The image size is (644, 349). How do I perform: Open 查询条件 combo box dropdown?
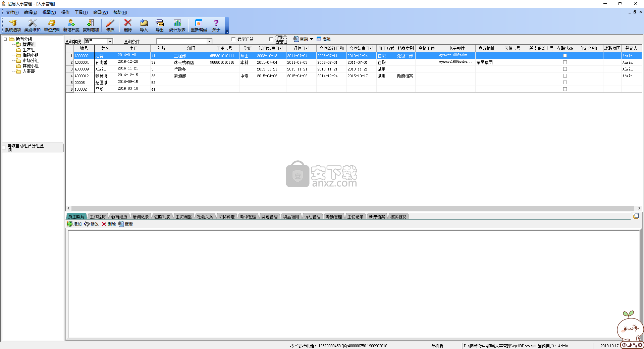point(209,41)
